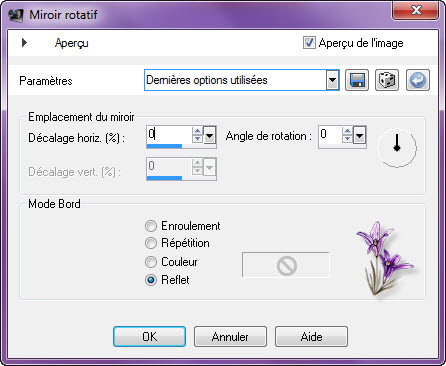Open help with the Aide button
The width and height of the screenshot is (446, 366).
click(311, 337)
